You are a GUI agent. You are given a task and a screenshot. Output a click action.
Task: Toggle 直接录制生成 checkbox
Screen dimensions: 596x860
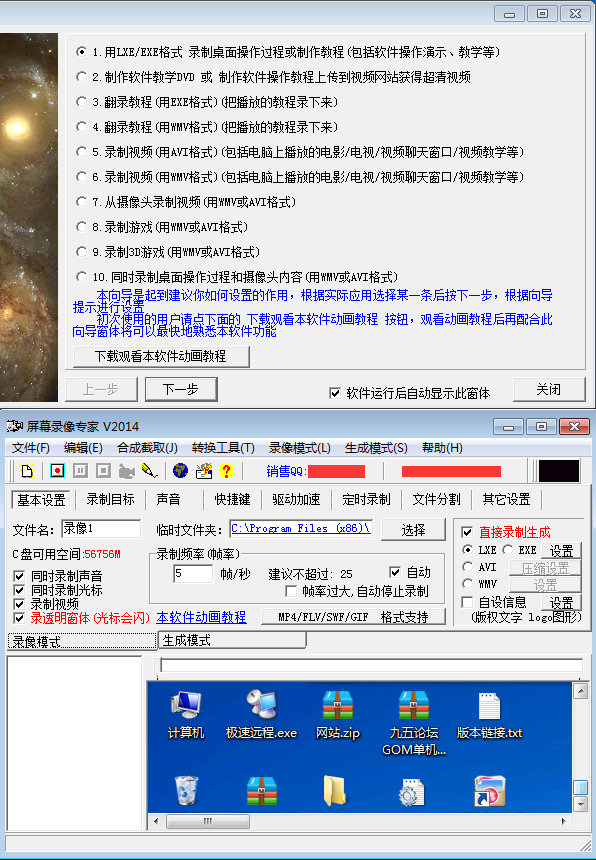click(x=467, y=531)
